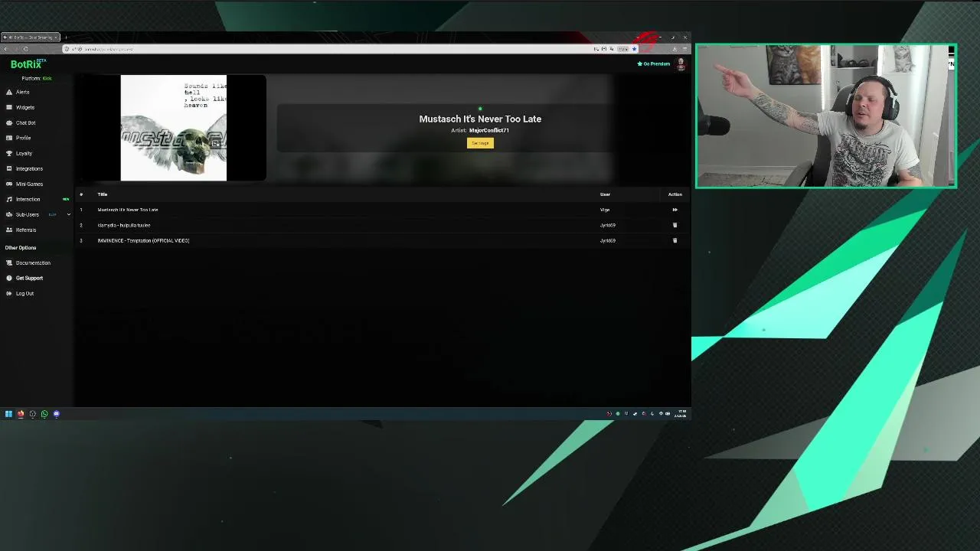Click the Platform: Kick label
Image resolution: width=980 pixels, height=551 pixels.
point(37,78)
